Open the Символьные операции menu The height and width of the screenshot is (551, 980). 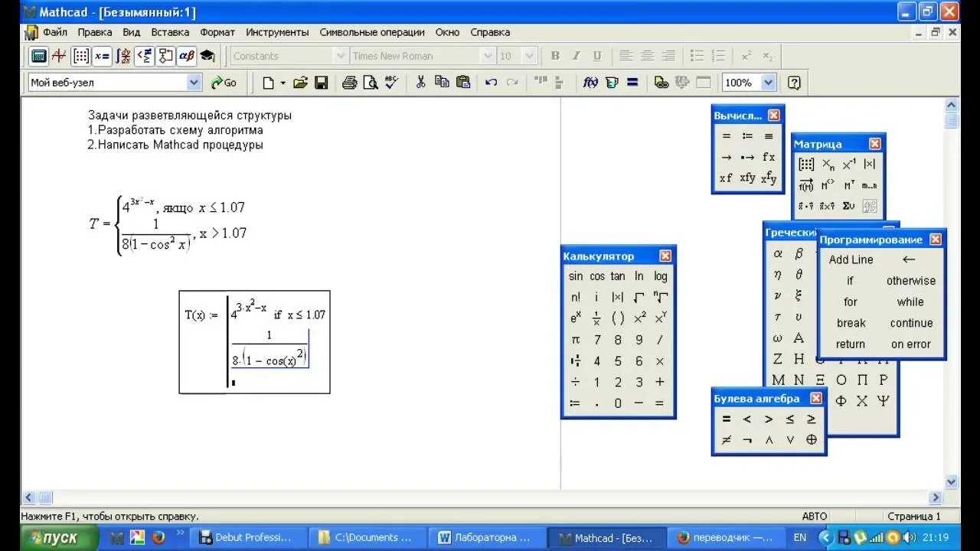click(372, 32)
